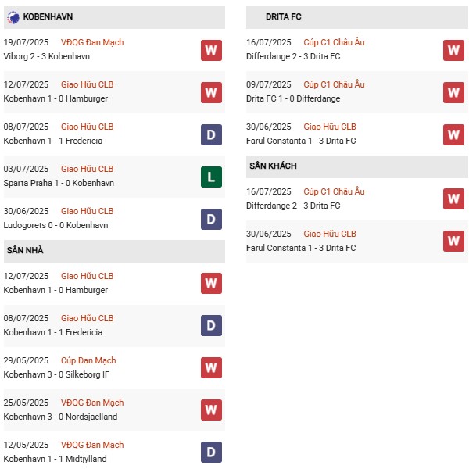The width and height of the screenshot is (469, 476).
Task: Select the DRITA FC header
Action: click(283, 16)
